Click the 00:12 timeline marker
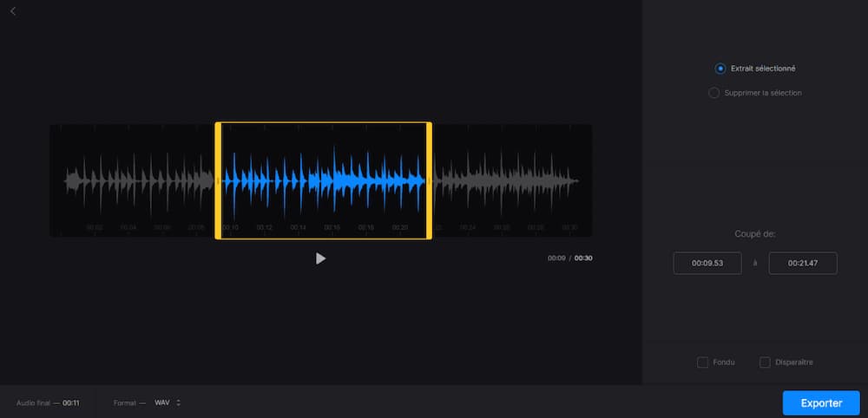 coord(264,228)
